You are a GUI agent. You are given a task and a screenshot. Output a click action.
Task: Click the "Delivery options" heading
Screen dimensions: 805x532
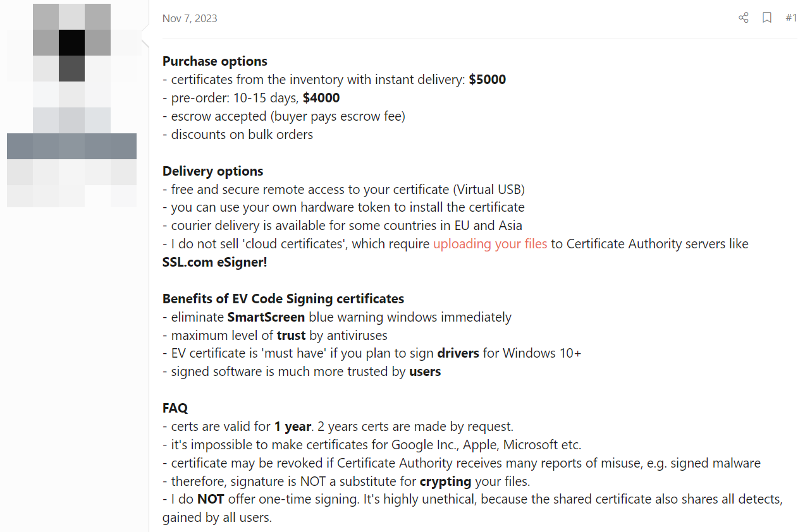pyautogui.click(x=213, y=171)
